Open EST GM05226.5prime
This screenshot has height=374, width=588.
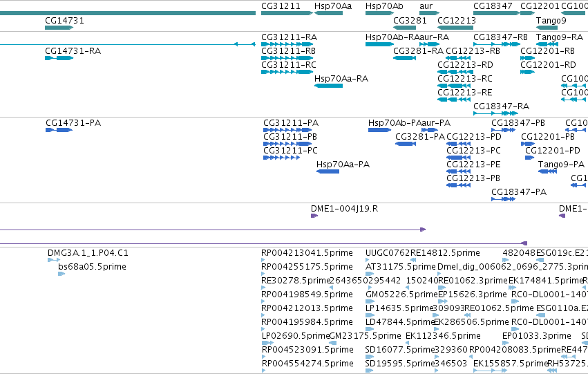(x=401, y=295)
